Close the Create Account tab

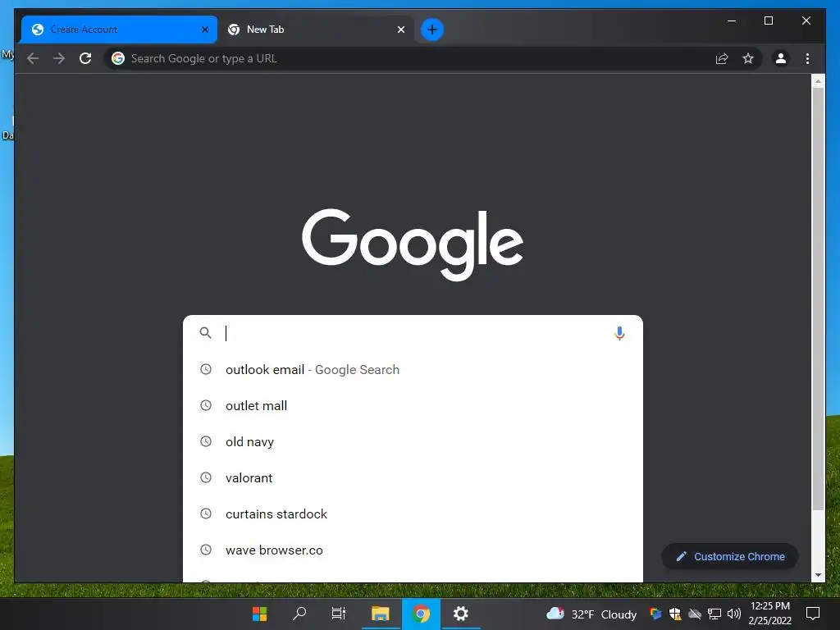tap(204, 30)
